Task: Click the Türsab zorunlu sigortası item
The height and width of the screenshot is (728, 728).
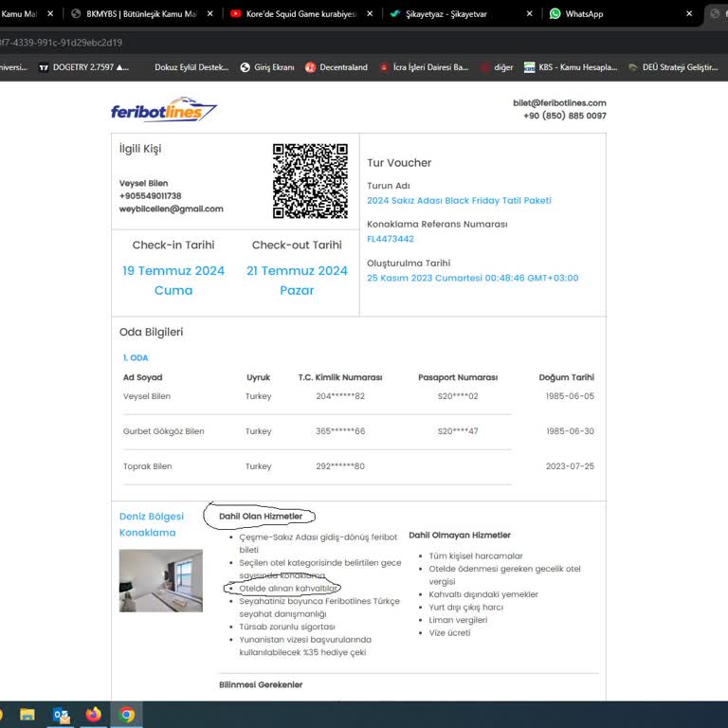Action: 287,627
